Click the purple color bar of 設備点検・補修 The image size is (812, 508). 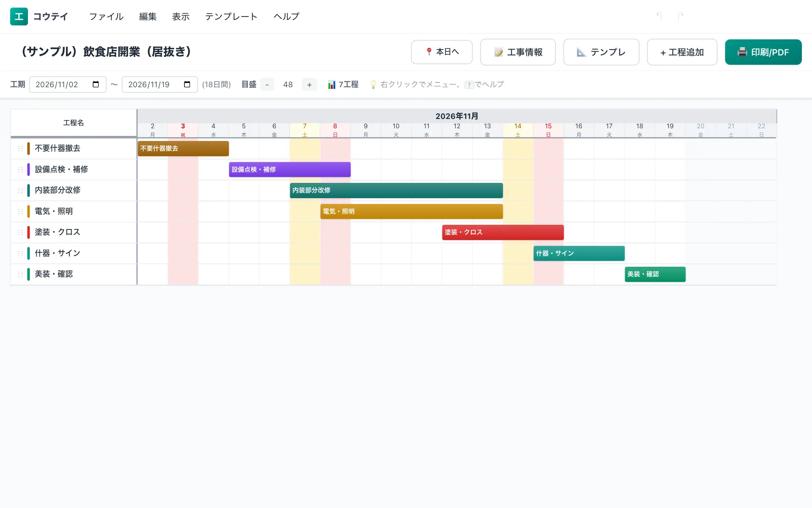(x=28, y=169)
